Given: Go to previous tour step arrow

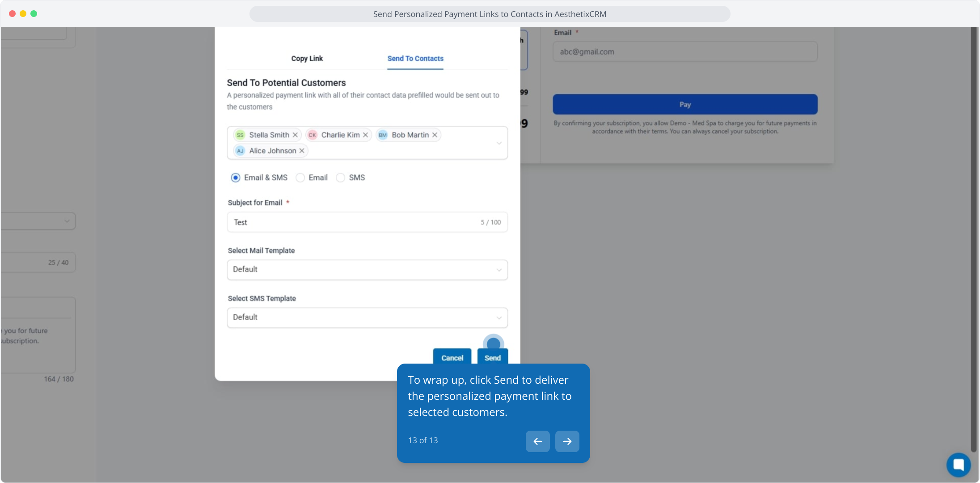Looking at the screenshot, I should 537,441.
